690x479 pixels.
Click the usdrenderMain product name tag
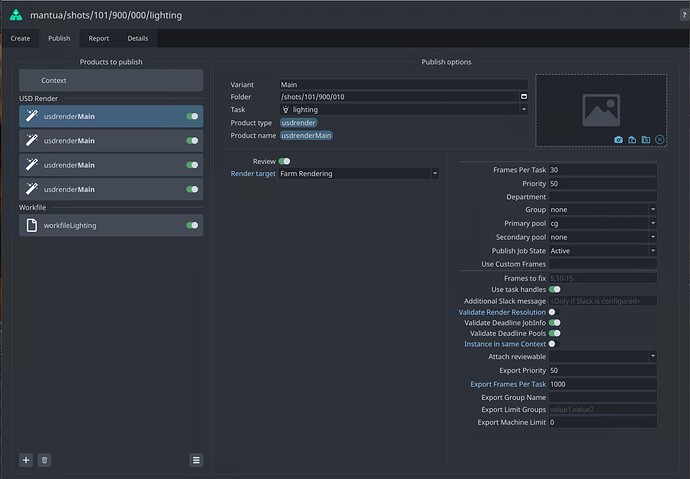pyautogui.click(x=306, y=135)
